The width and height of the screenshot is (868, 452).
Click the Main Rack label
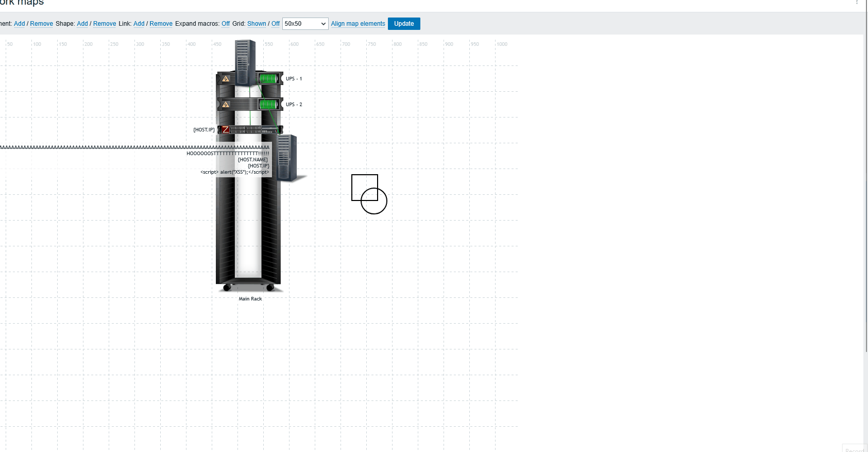click(x=250, y=299)
